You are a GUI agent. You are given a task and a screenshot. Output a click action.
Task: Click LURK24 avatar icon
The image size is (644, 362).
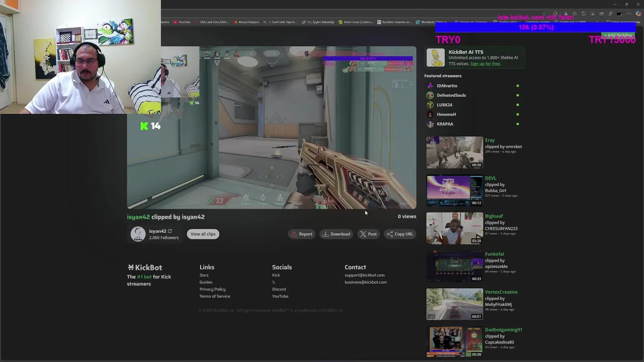coord(430,105)
